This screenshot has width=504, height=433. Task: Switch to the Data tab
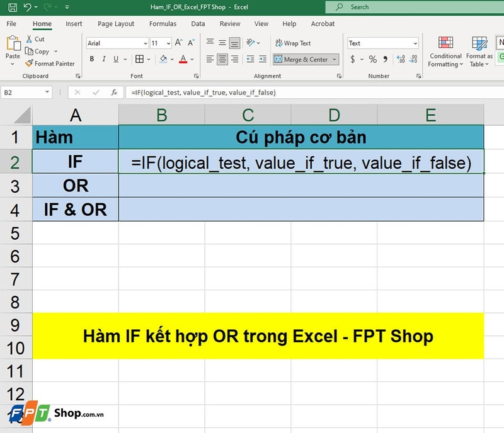click(198, 24)
